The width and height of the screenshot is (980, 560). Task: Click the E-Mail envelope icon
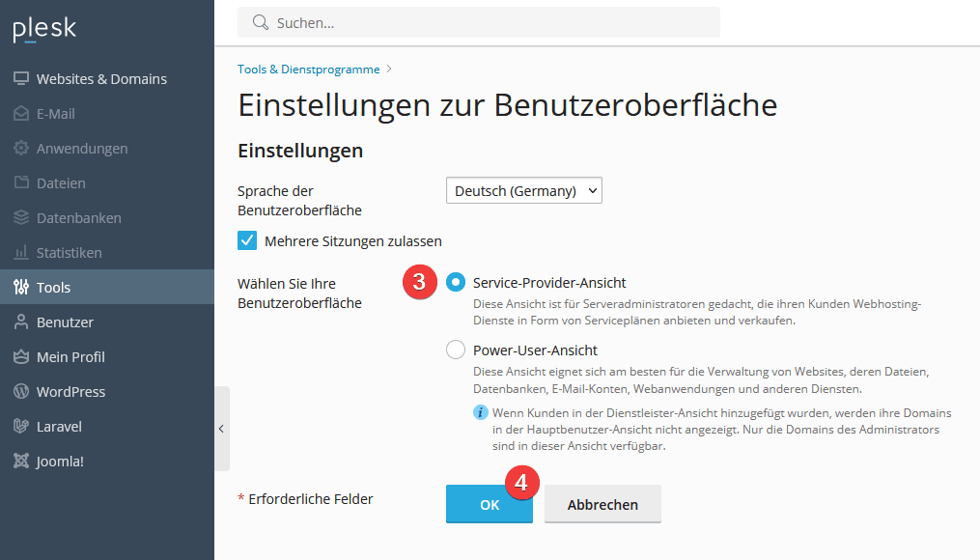tap(21, 114)
